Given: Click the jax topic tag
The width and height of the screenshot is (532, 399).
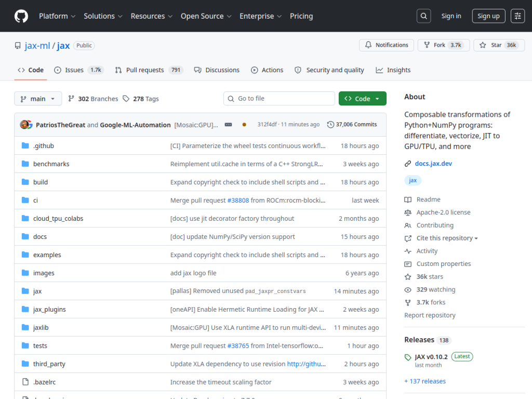Looking at the screenshot, I should [x=413, y=180].
